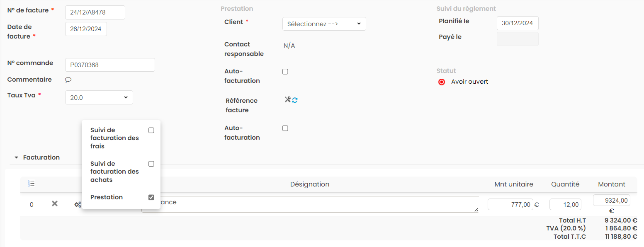Open the Client dropdown

[324, 24]
